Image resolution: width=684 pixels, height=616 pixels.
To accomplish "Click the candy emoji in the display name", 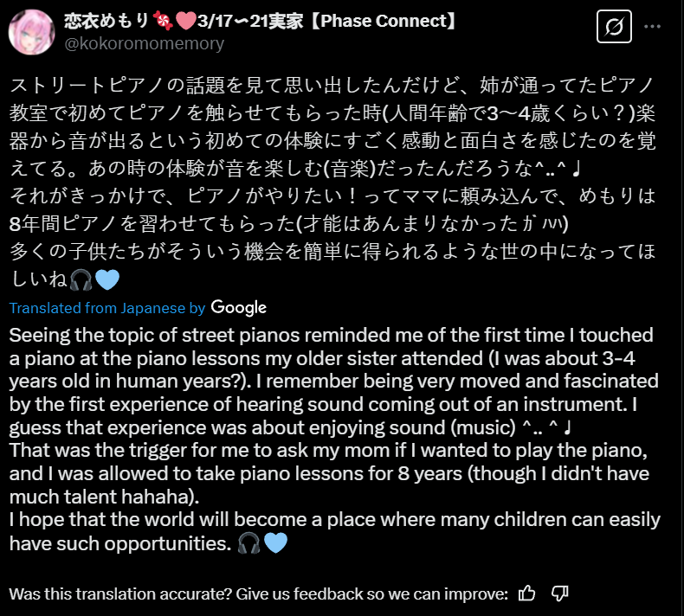I will coord(162,21).
